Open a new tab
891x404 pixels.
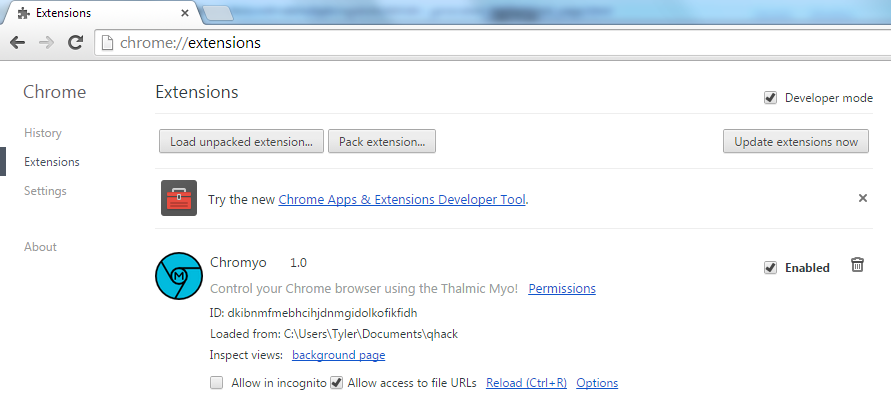coord(218,14)
